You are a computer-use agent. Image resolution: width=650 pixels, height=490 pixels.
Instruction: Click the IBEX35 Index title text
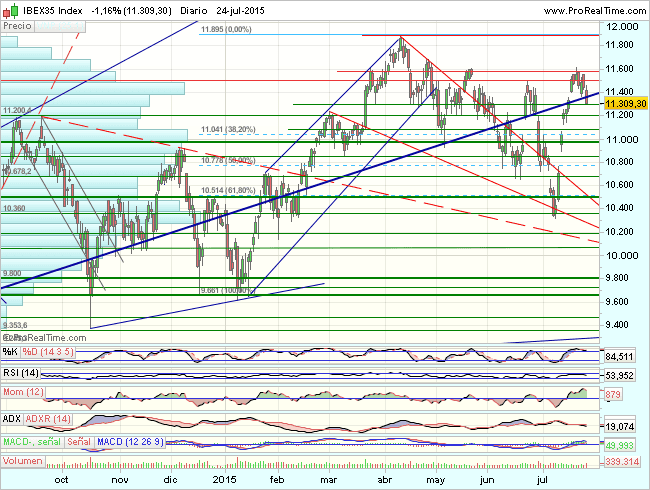click(x=52, y=11)
